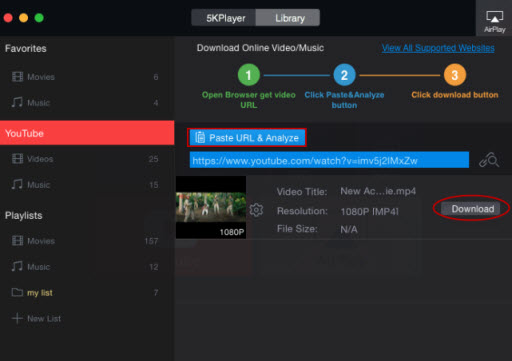Open Favorites Movies with 6 items
Image resolution: width=512 pixels, height=361 pixels.
coord(87,77)
